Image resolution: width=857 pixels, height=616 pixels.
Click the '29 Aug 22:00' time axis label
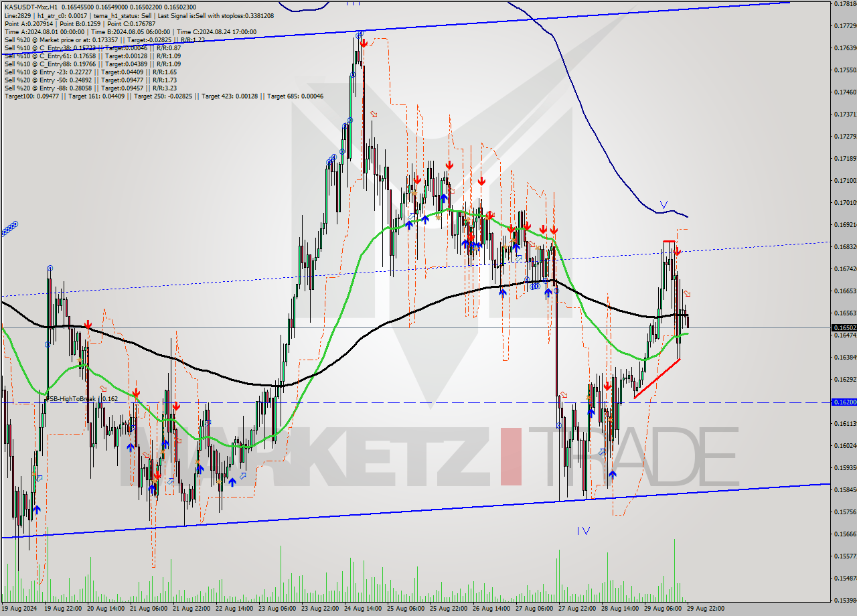click(x=705, y=609)
